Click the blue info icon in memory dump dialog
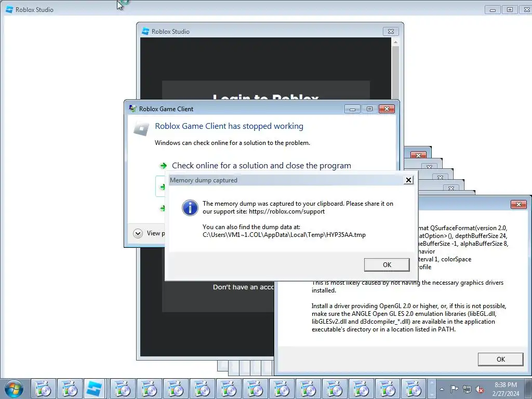532x399 pixels. [190, 208]
